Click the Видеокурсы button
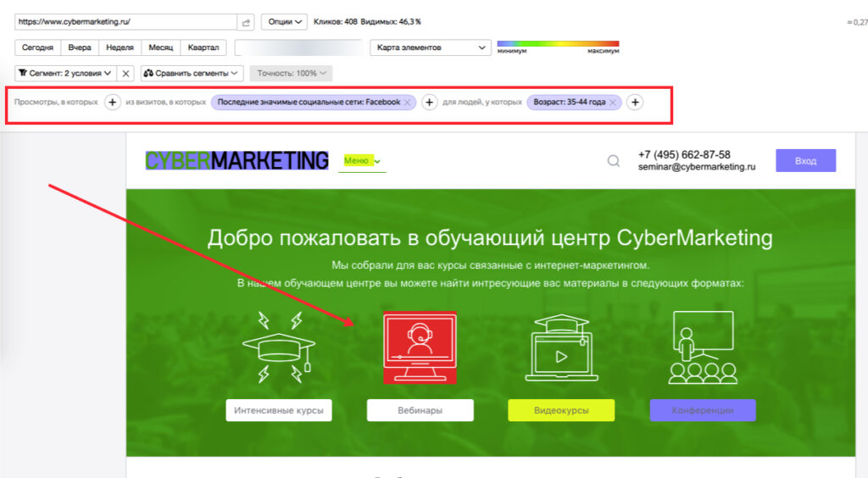The height and width of the screenshot is (478, 868). pyautogui.click(x=561, y=410)
